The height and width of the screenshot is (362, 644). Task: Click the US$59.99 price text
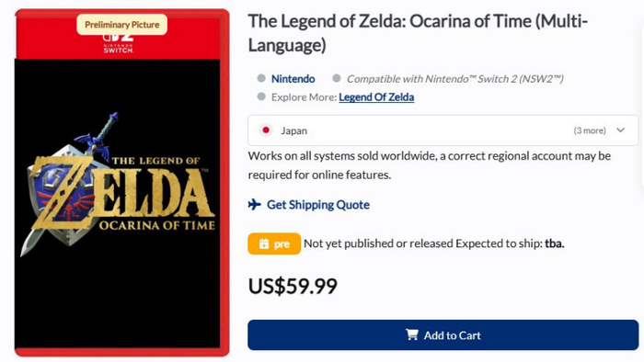tap(293, 286)
